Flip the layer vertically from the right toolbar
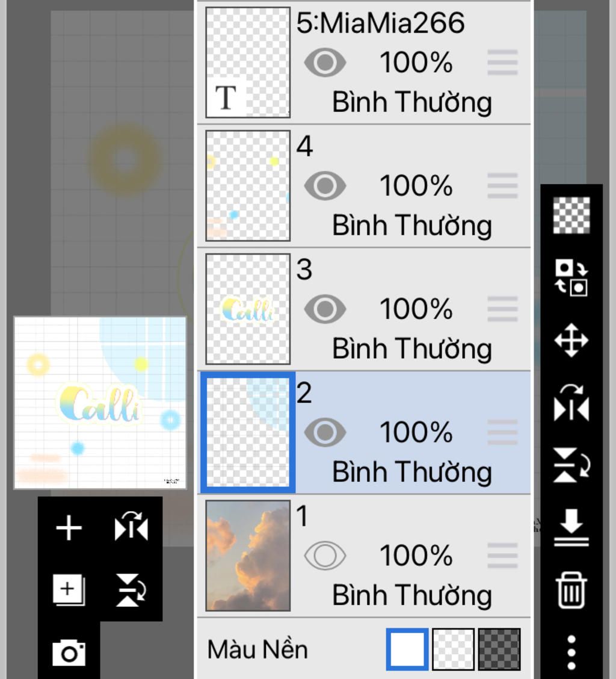This screenshot has width=616, height=679. tap(571, 465)
